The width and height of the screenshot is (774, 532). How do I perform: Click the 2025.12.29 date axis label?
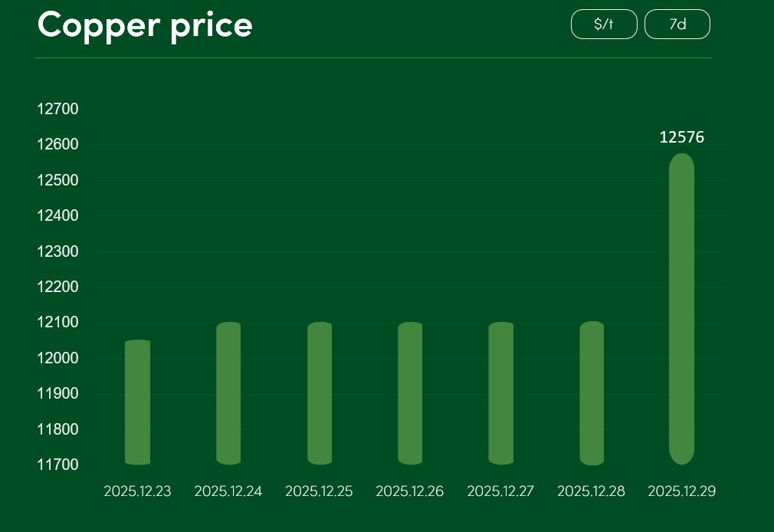[x=681, y=491]
